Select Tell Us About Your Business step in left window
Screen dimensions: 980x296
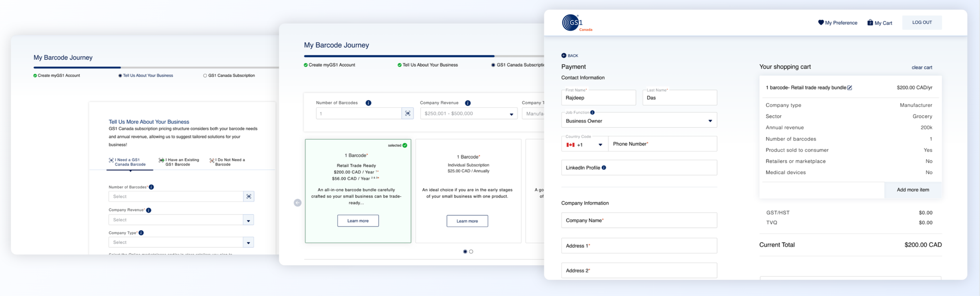pos(146,75)
